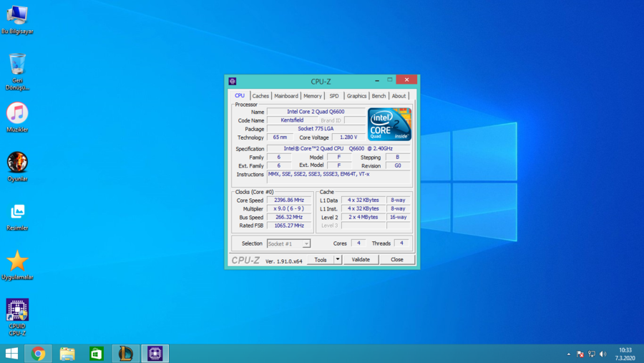
Task: Click the Kentsfield code name value
Action: tap(292, 120)
